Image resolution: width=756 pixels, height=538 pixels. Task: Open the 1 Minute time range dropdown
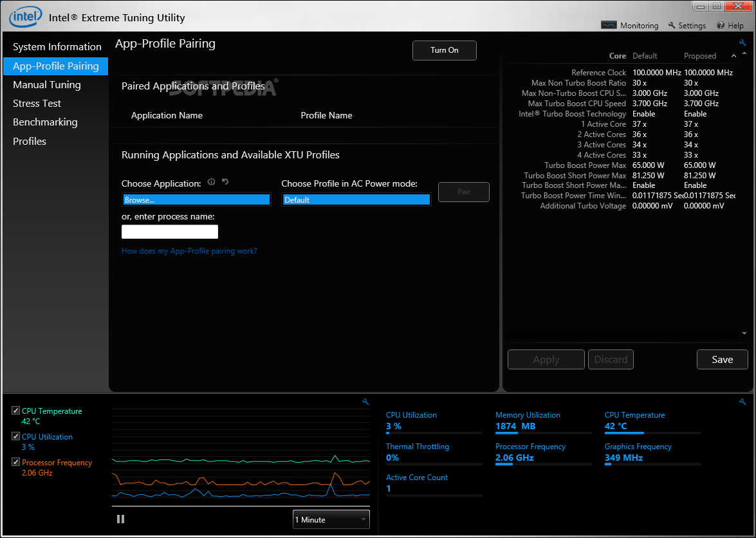coord(331,519)
